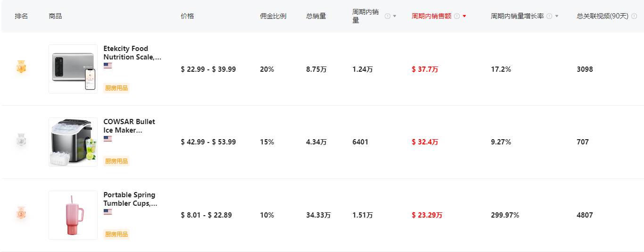The width and height of the screenshot is (644, 252).
Task: Open the pink tumbler cup thumbnail image
Action: 73,215
